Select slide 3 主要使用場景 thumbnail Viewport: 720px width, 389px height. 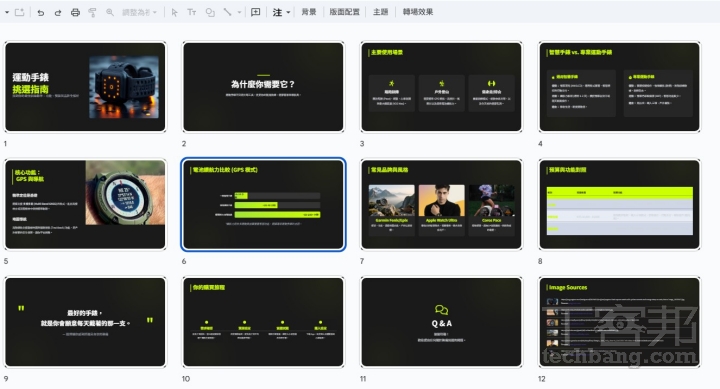[x=441, y=87]
